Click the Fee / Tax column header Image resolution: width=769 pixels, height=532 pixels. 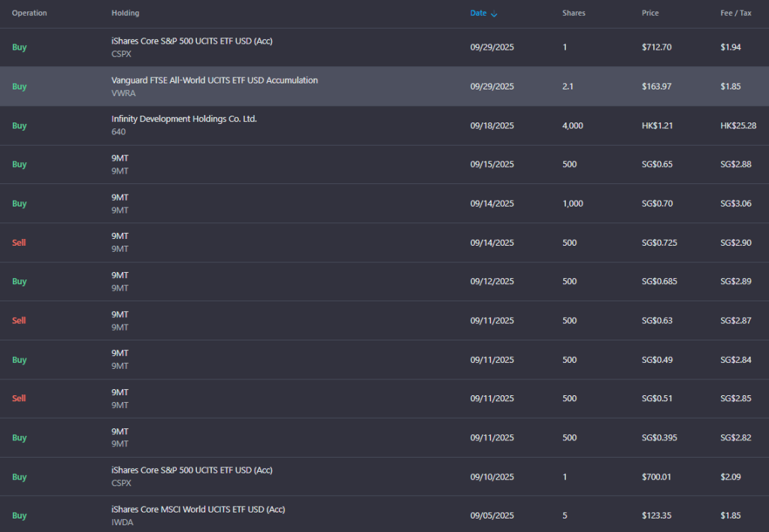pyautogui.click(x=735, y=14)
